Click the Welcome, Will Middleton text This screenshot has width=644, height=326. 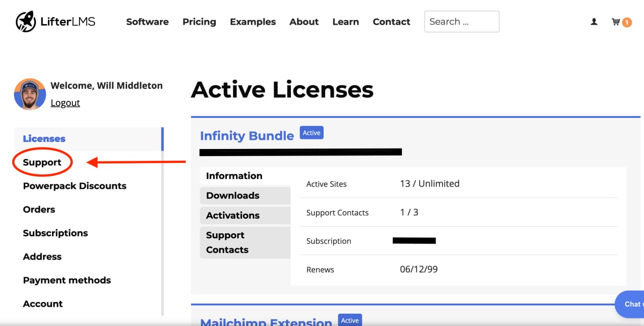(x=106, y=85)
